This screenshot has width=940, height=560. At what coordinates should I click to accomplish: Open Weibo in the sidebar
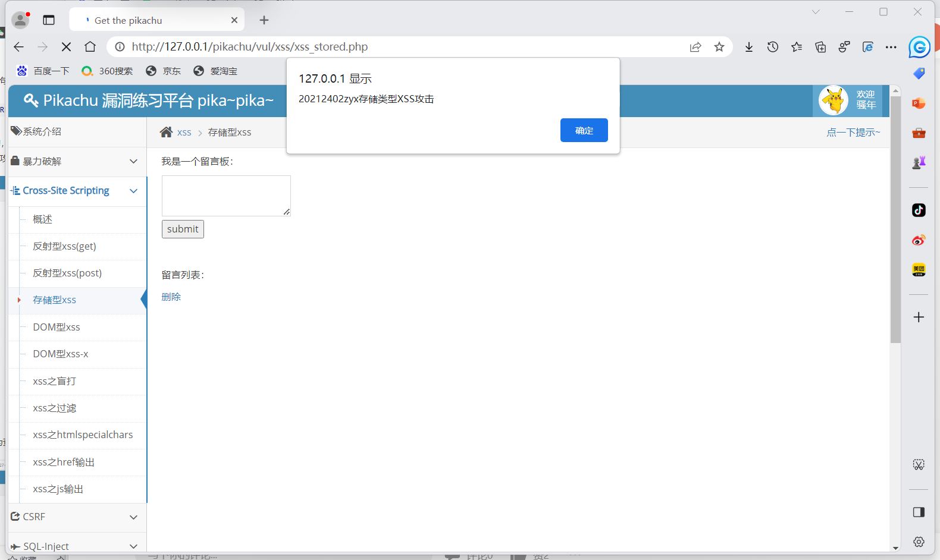[919, 240]
